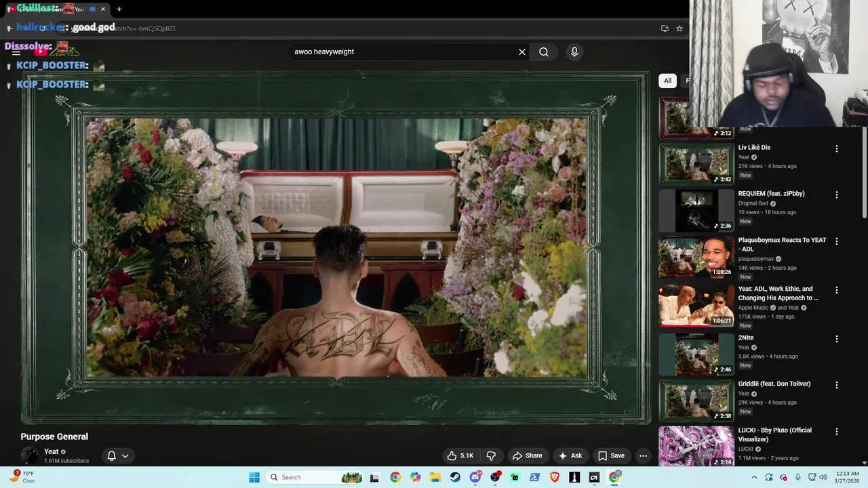Dislike the Purpose General video
Image resolution: width=868 pixels, height=488 pixels.
tap(492, 455)
